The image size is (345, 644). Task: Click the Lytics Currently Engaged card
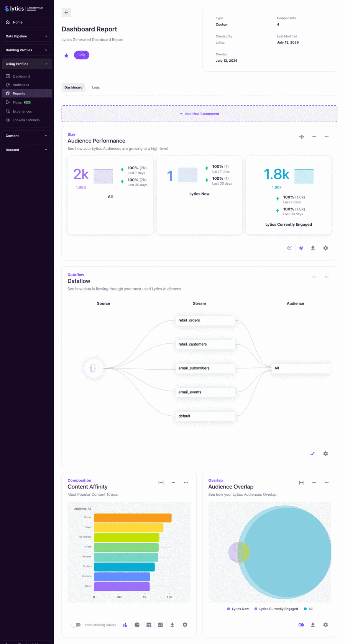[x=289, y=195]
